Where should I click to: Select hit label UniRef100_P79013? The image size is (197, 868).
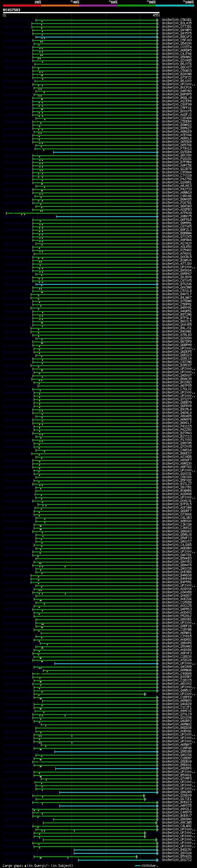pyautogui.click(x=176, y=149)
